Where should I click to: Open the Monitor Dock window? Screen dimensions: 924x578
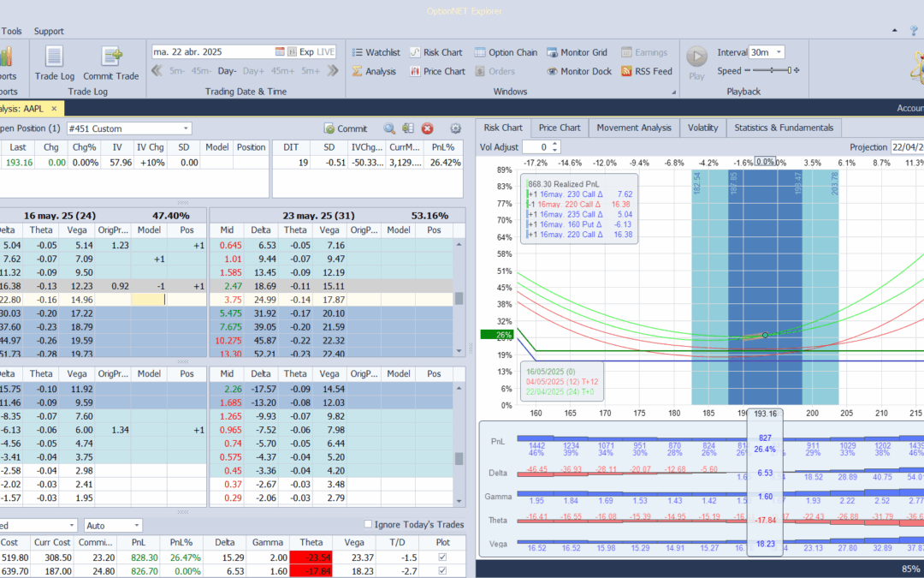coord(579,71)
